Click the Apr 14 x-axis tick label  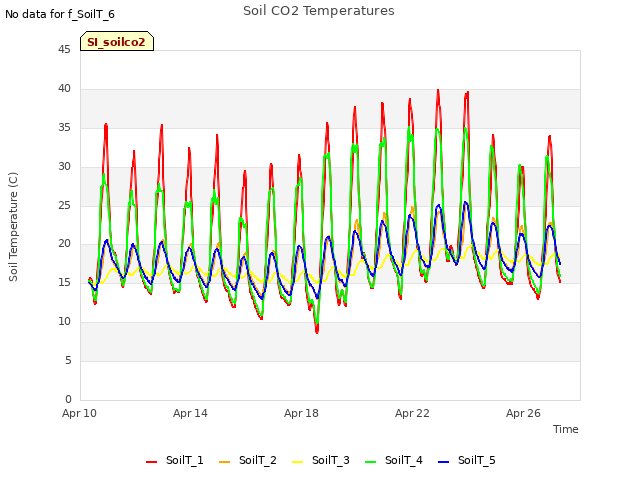tap(190, 413)
